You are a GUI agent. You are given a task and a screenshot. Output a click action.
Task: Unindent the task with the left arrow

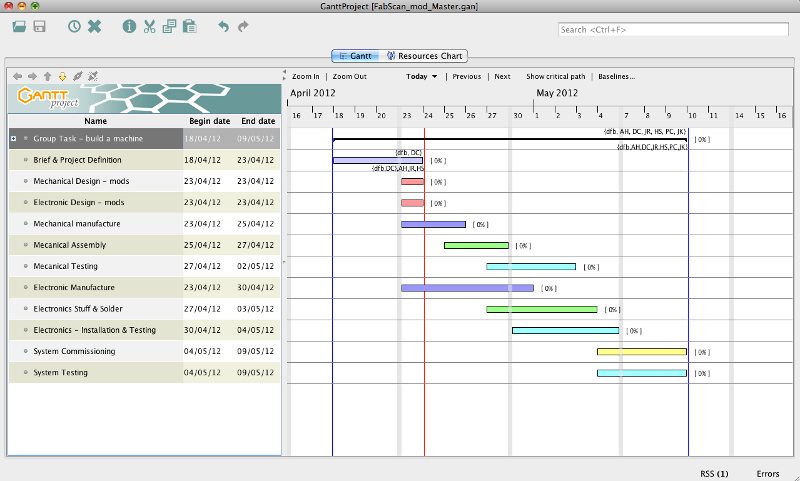pyautogui.click(x=17, y=76)
